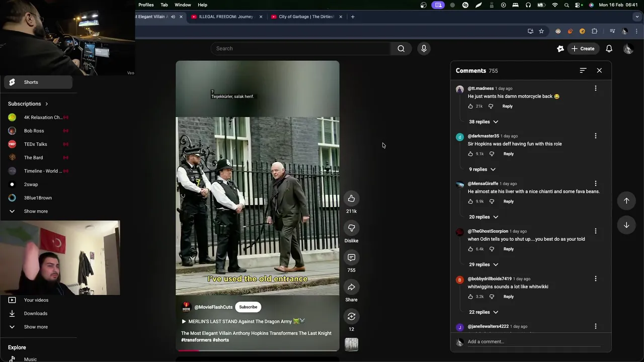
Task: Open a new browser tab
Action: [x=353, y=17]
